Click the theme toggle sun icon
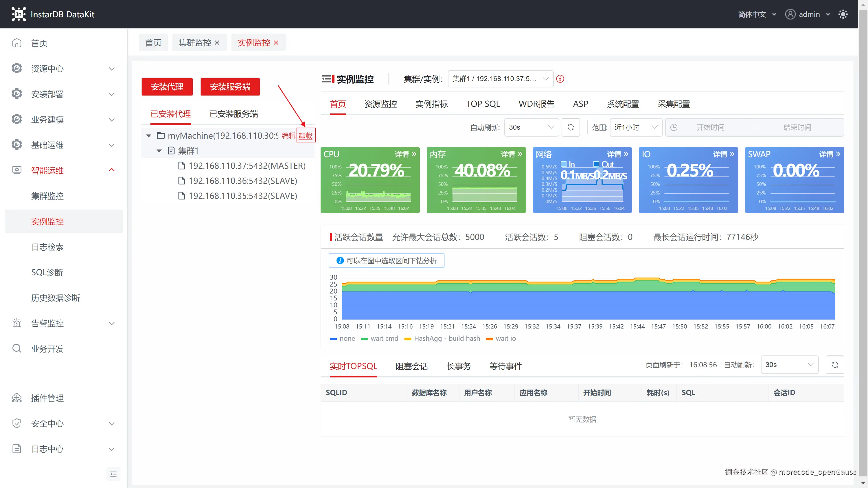The width and height of the screenshot is (868, 488). coord(843,14)
